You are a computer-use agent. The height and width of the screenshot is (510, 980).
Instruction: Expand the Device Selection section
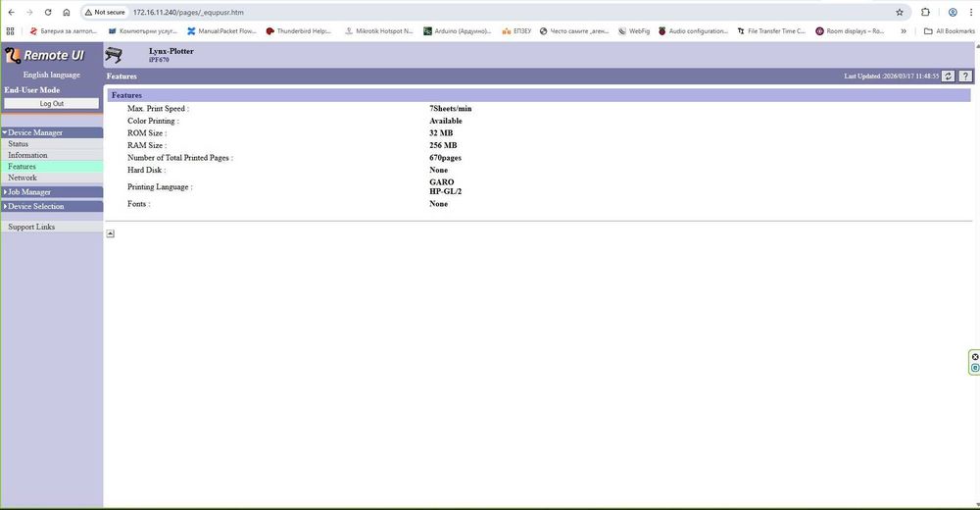click(x=52, y=207)
